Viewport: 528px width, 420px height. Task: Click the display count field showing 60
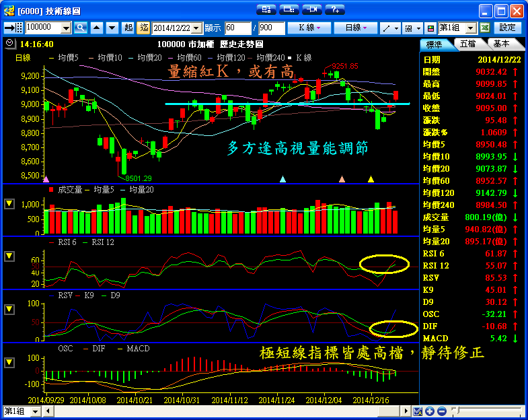pos(237,28)
